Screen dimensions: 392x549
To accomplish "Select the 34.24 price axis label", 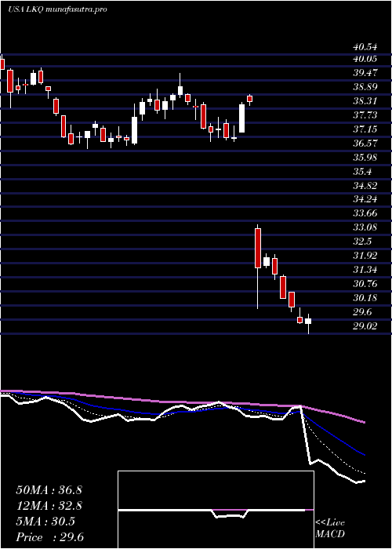I will [x=365, y=199].
